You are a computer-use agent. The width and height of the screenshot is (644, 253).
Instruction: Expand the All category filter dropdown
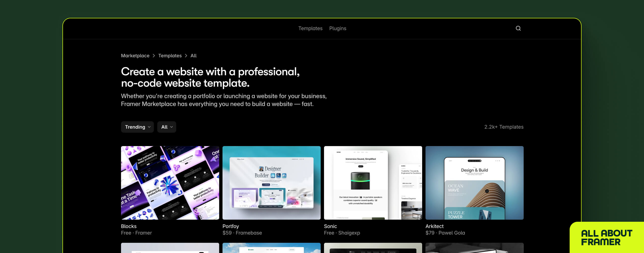tap(167, 127)
